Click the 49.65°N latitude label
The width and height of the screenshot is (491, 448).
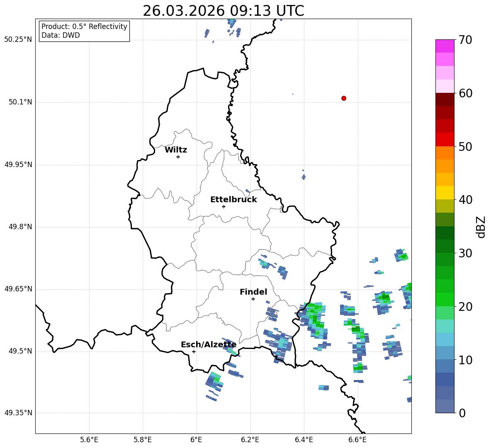(18, 289)
